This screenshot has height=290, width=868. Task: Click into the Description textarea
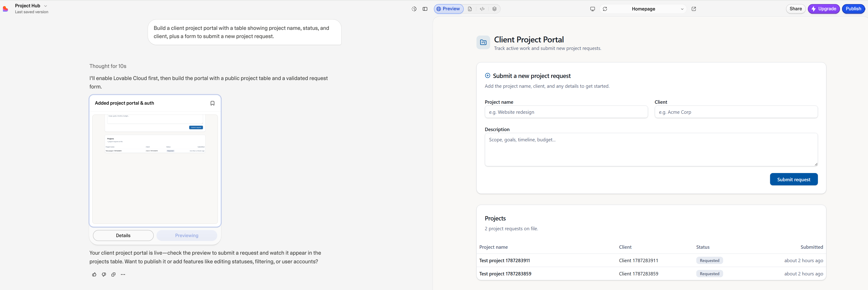click(651, 149)
